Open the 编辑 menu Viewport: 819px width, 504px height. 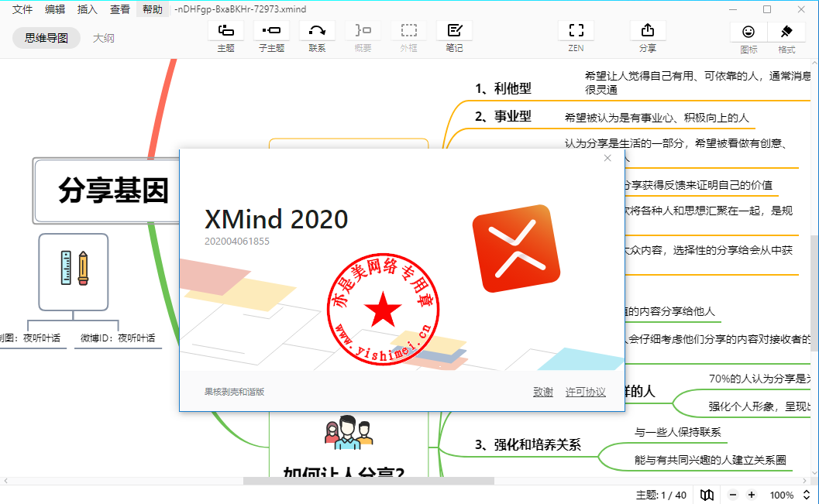55,9
